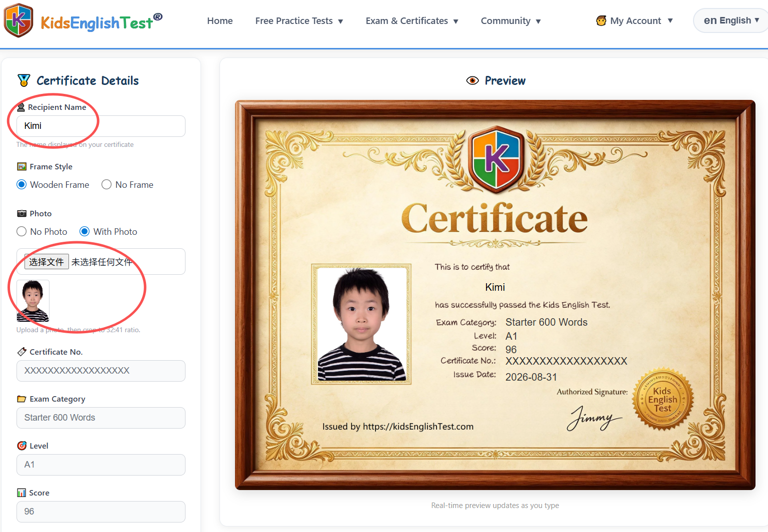The image size is (768, 532).
Task: Click the Jimmy signature on the certificate
Action: 594,418
